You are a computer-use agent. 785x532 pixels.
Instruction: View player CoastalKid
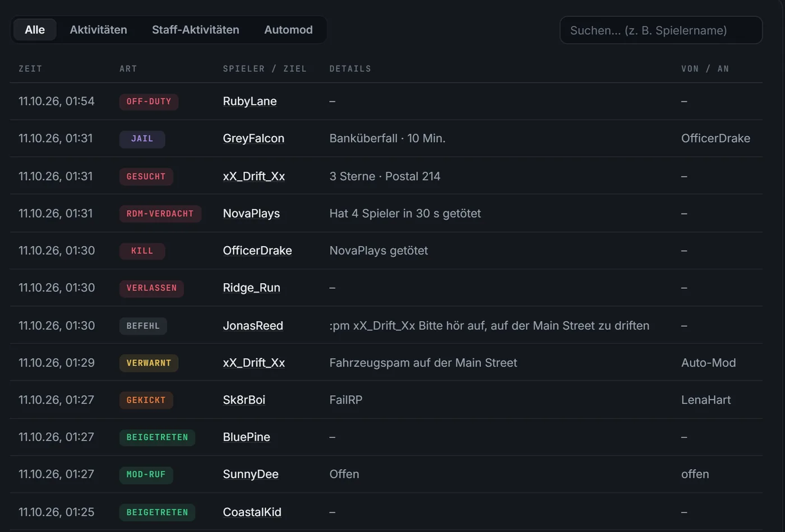(x=252, y=512)
